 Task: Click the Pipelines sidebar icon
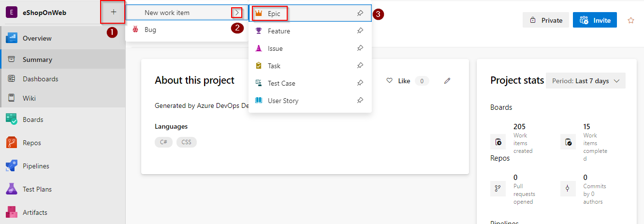[11, 166]
